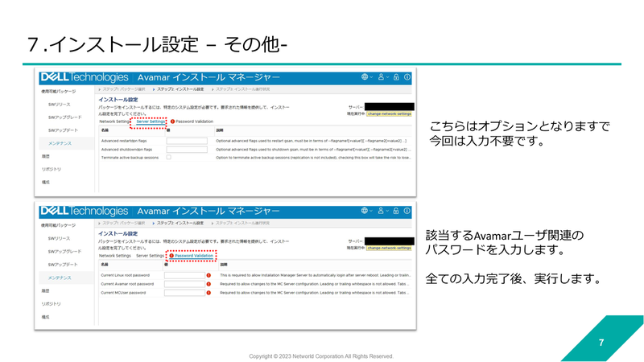Click lock icon in Server Settings screenshot
The height and width of the screenshot is (362, 644).
396,76
